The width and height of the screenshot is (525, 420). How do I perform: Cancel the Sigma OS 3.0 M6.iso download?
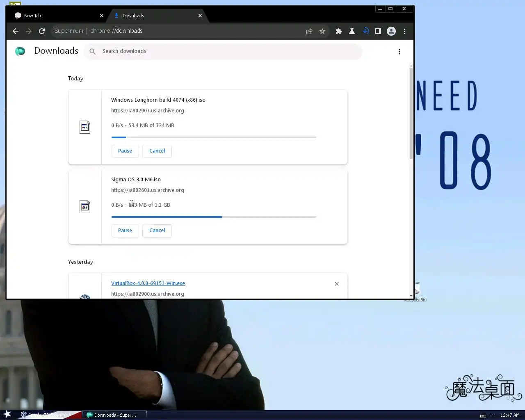pyautogui.click(x=157, y=231)
